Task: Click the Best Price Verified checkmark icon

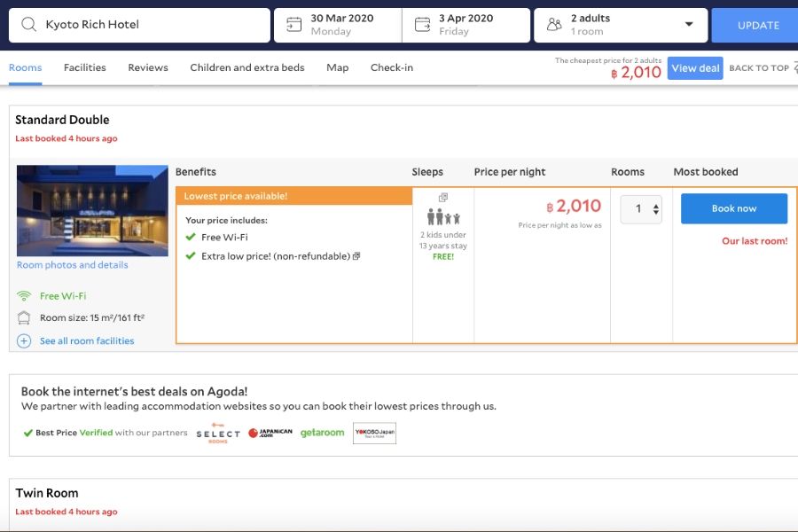Action: coord(28,434)
